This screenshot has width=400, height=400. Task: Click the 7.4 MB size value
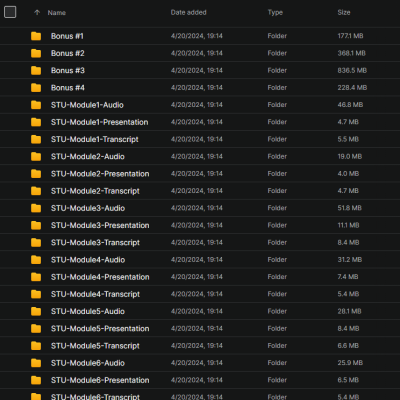click(348, 277)
